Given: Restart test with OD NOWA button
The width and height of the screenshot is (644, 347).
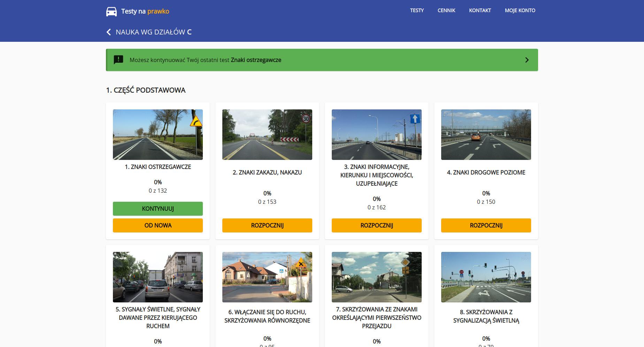Looking at the screenshot, I should pos(158,225).
